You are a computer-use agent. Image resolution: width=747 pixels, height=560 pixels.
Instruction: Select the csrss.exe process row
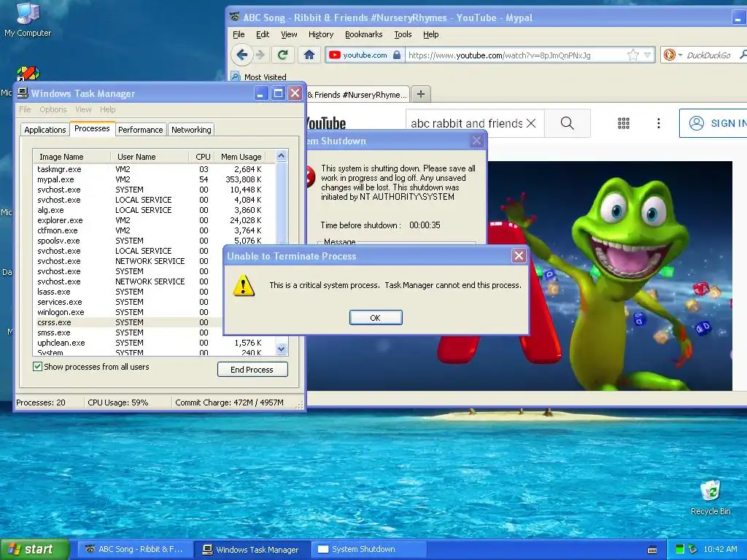tap(128, 322)
